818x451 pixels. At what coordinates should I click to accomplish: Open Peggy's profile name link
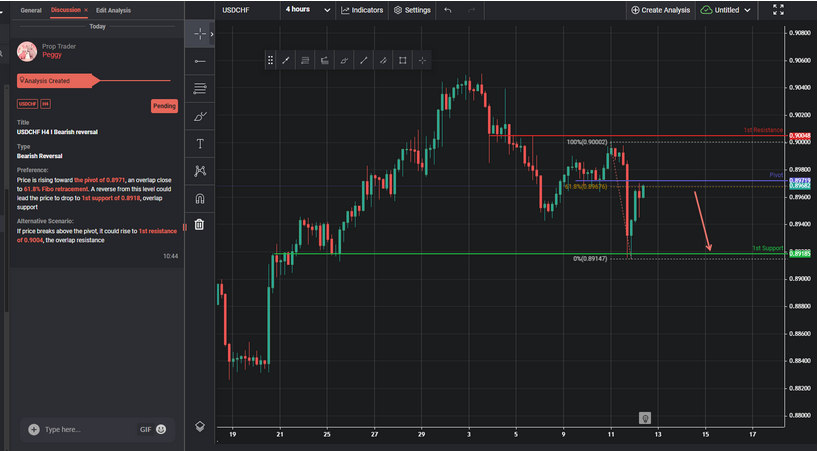pos(52,55)
